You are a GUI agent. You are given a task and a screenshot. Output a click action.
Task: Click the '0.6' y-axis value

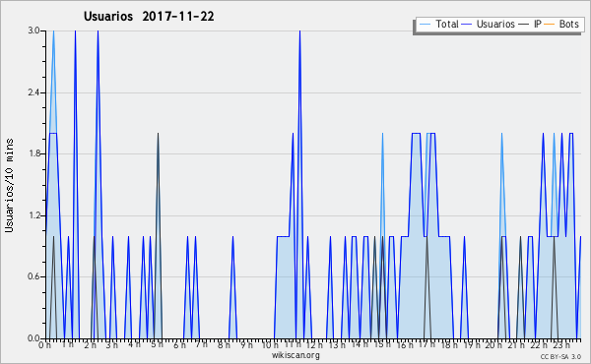tap(33, 276)
